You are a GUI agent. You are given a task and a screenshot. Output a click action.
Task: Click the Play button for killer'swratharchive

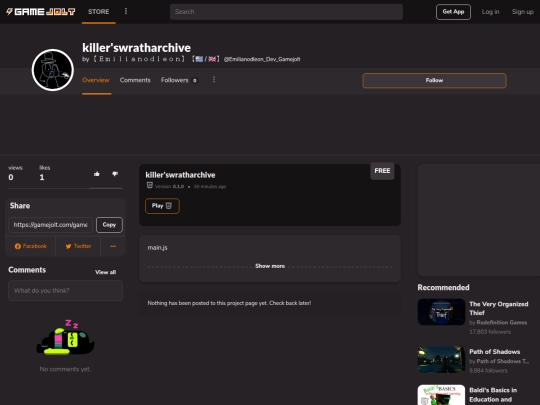click(x=162, y=206)
